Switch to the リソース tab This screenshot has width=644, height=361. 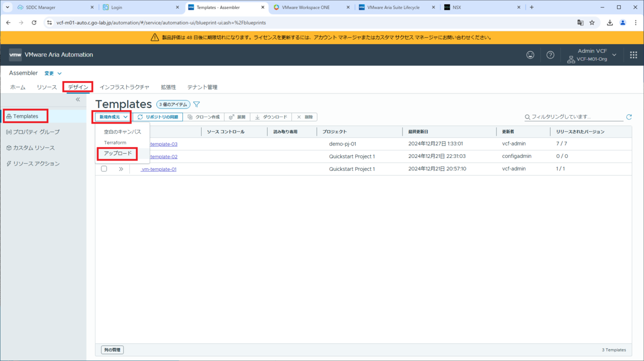pos(47,87)
